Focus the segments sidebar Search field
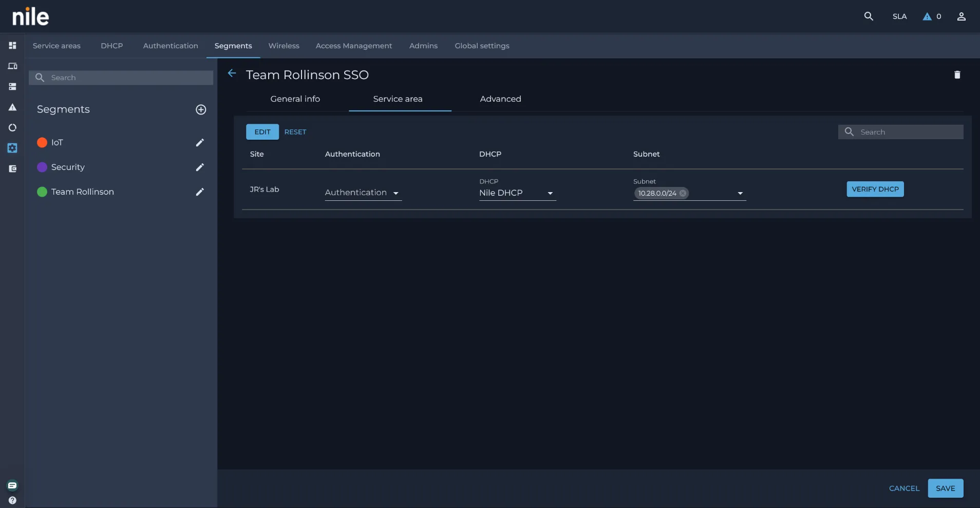The image size is (980, 508). click(121, 78)
